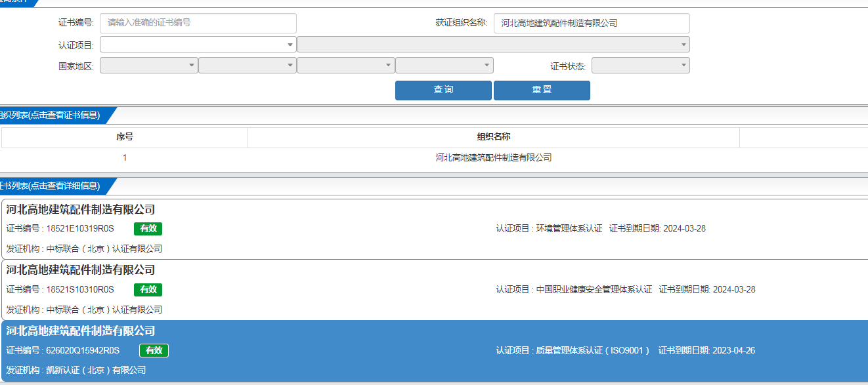Open the first 认证项目 dropdown
This screenshot has width=868, height=385.
point(198,45)
